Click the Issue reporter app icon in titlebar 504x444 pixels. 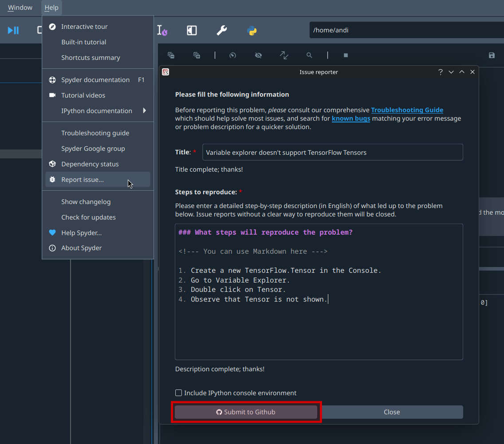pyautogui.click(x=165, y=72)
